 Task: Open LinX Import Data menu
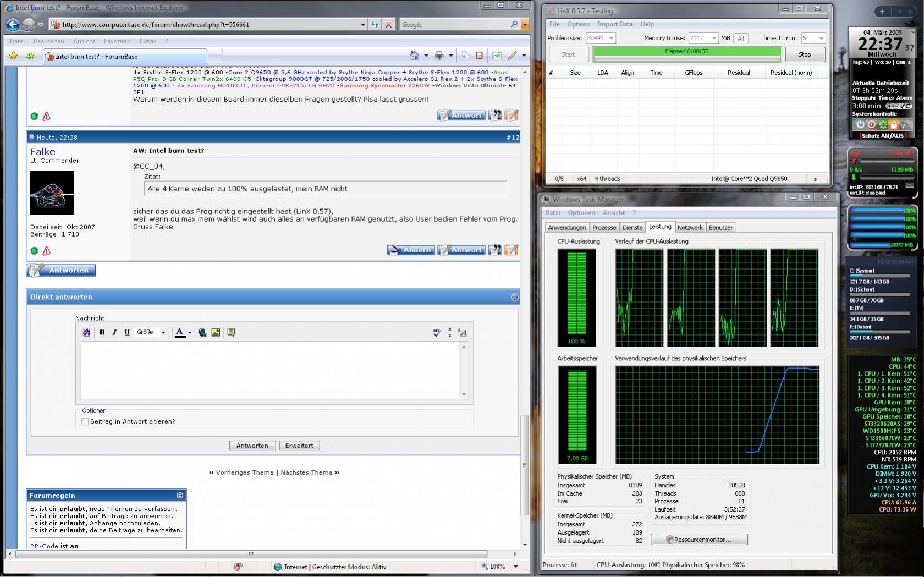[615, 24]
